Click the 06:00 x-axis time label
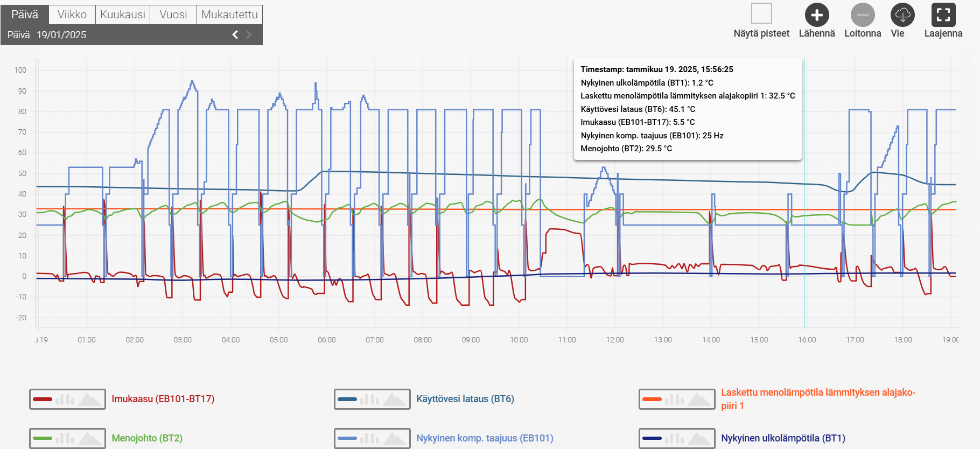Image resolution: width=980 pixels, height=449 pixels. point(326,340)
